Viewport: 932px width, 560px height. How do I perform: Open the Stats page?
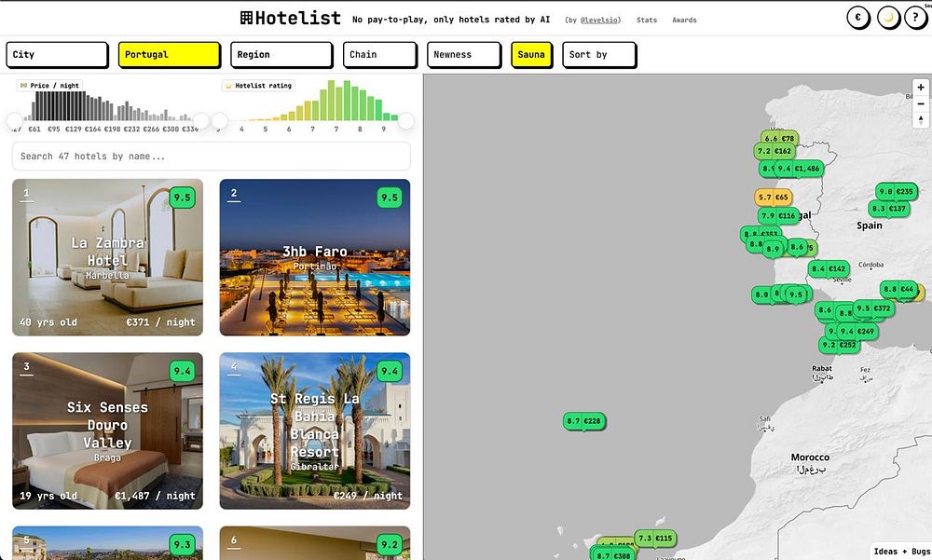(647, 20)
